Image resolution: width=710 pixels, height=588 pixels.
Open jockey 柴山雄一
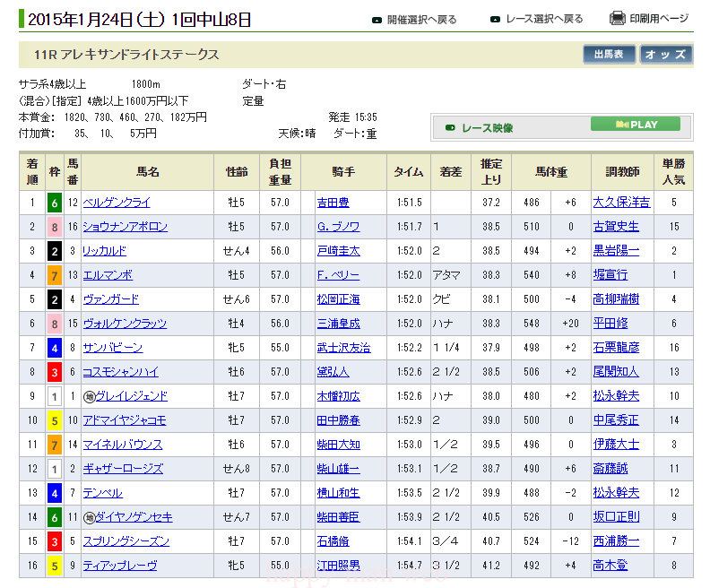[338, 469]
